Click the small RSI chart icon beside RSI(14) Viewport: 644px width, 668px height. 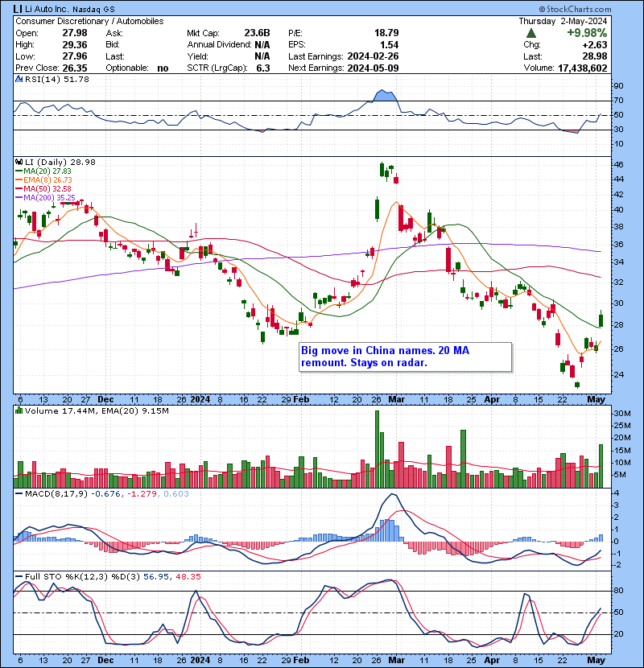pyautogui.click(x=19, y=79)
